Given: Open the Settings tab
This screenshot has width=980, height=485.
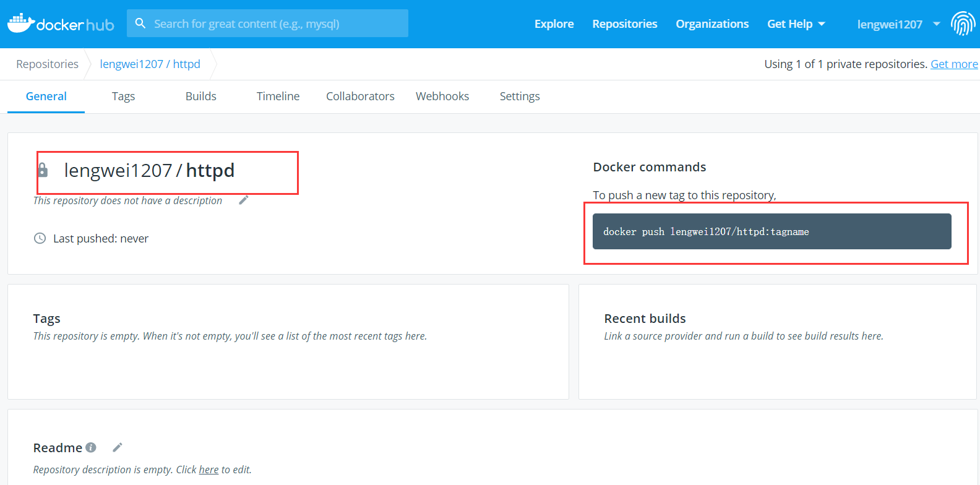Looking at the screenshot, I should (520, 97).
